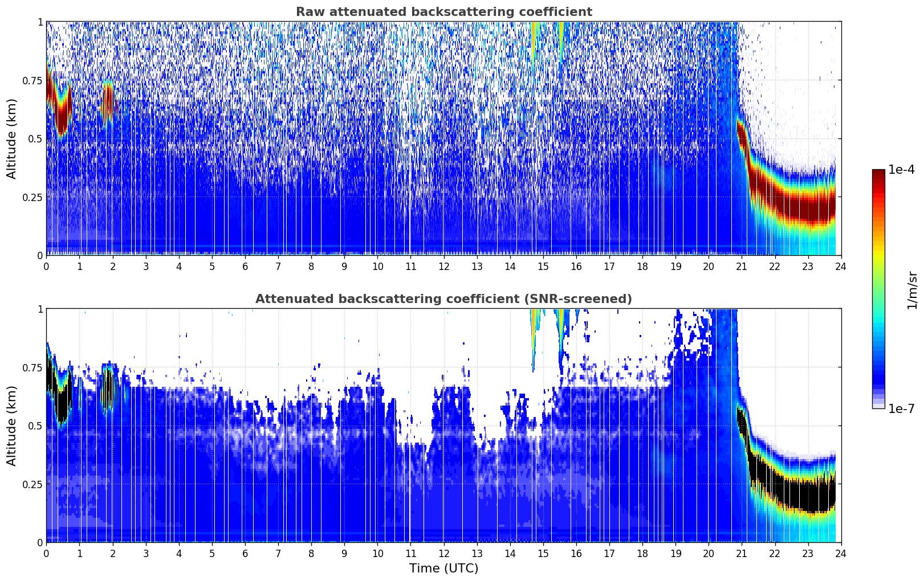Click the 'Raw attenuated backscattering coefficient' title

coord(443,12)
